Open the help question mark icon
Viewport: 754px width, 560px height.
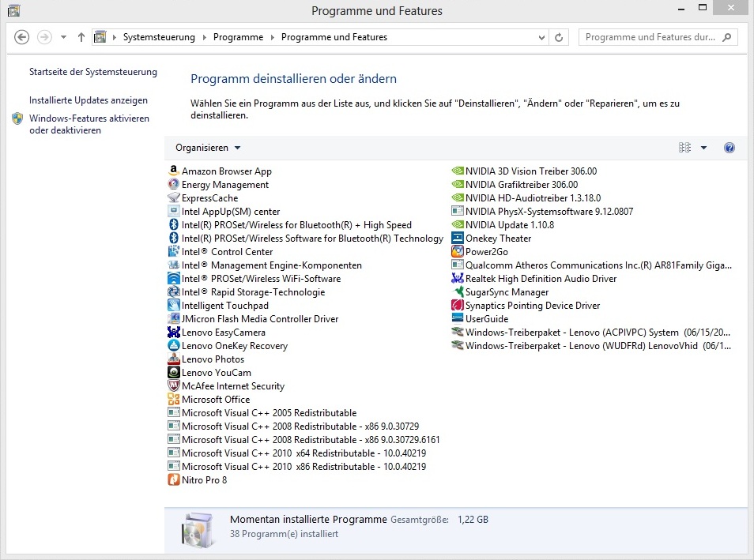tap(729, 148)
